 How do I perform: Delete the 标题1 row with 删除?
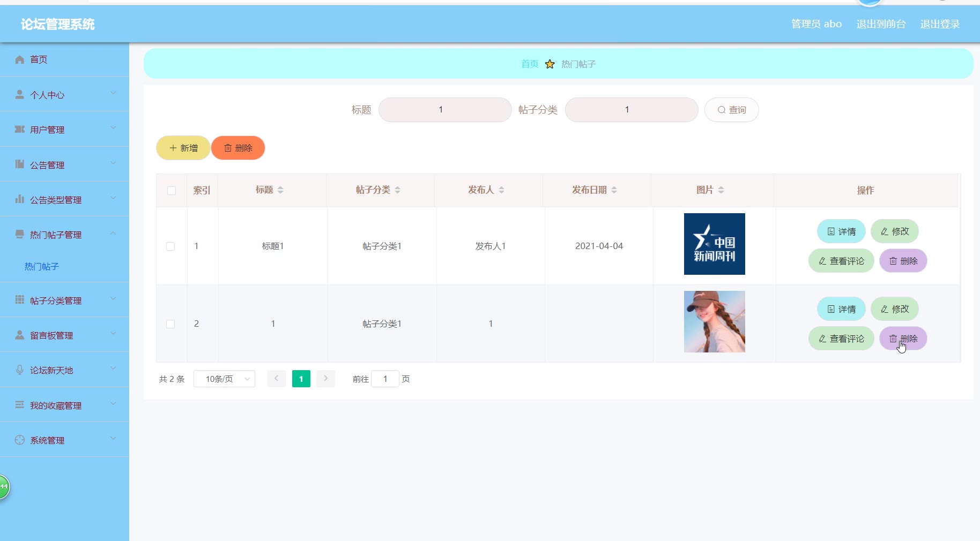(903, 261)
